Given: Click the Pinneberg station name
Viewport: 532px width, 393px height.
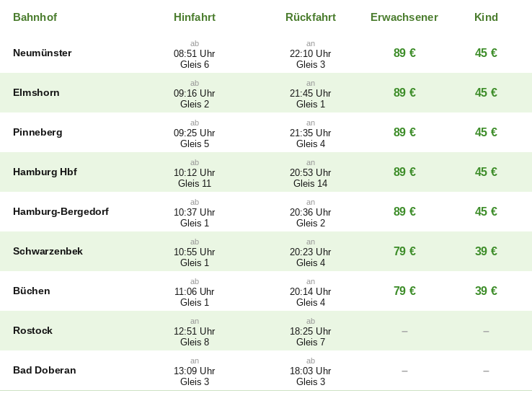Looking at the screenshot, I should pos(37,133).
